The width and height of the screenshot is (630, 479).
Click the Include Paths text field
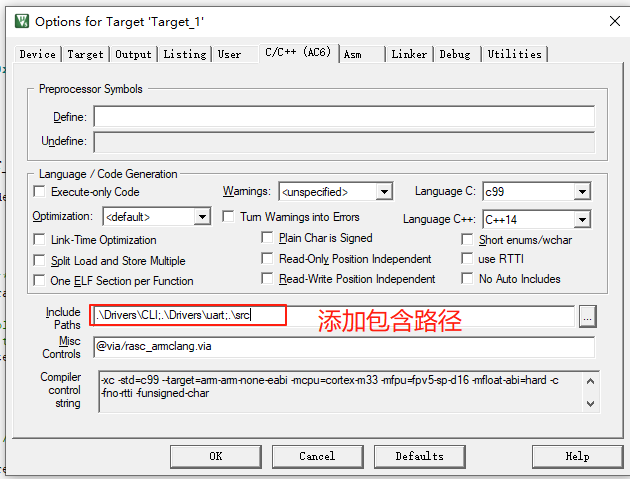click(333, 316)
